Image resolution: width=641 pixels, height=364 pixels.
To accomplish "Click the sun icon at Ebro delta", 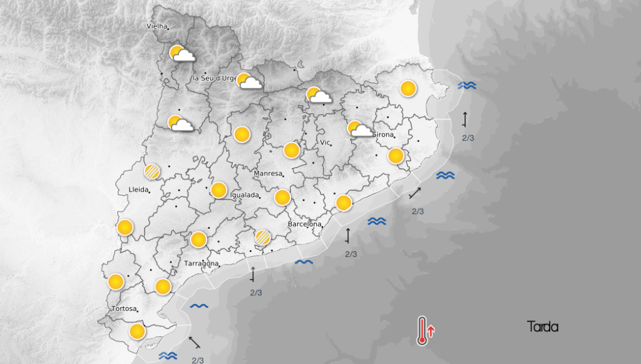I will (137, 331).
